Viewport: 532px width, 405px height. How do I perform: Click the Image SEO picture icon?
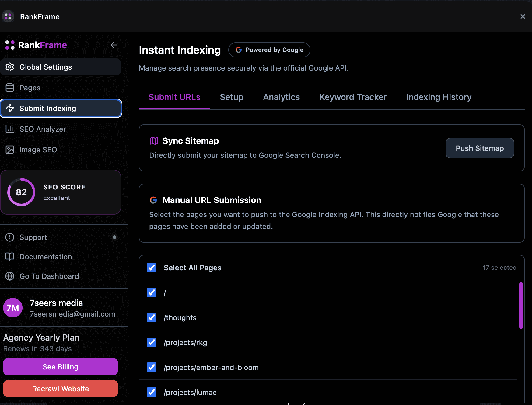pos(10,150)
